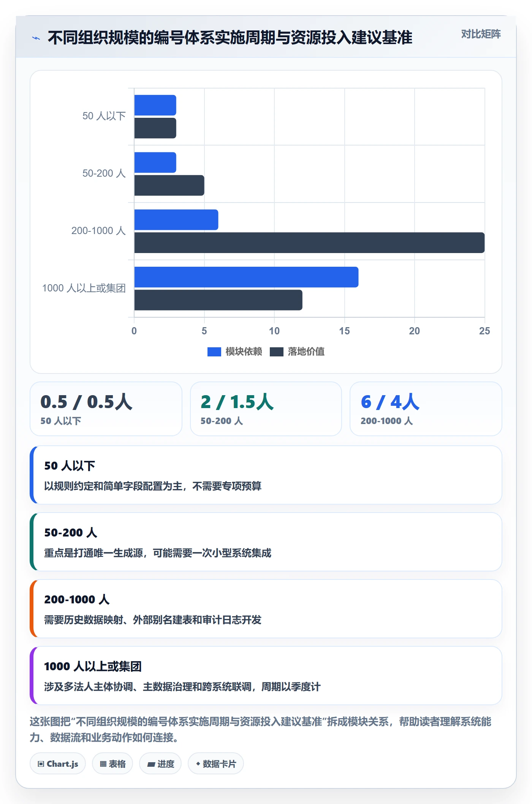Click text 需要历史数据映射、外部别名建表和审计日志开发
Viewport: 532px width, 804px height.
pyautogui.click(x=153, y=620)
